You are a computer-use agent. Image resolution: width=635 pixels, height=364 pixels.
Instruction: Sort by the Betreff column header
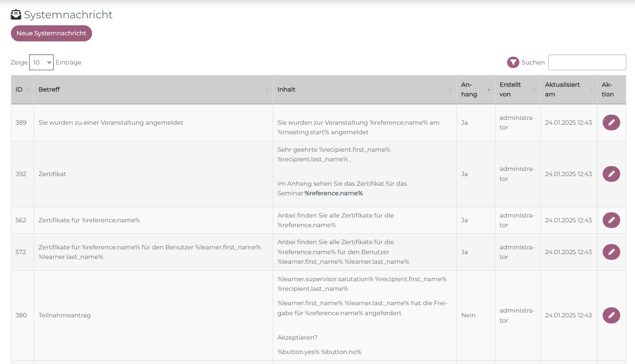point(49,89)
